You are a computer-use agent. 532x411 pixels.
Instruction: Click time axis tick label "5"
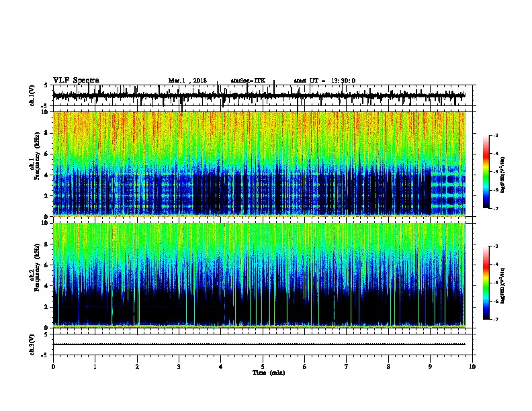click(x=263, y=366)
